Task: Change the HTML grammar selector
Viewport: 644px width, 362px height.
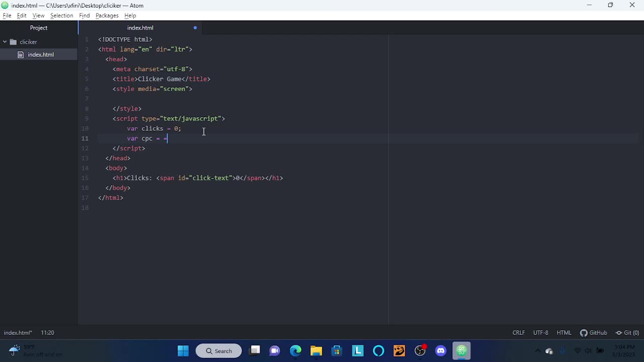Action: [564, 333]
